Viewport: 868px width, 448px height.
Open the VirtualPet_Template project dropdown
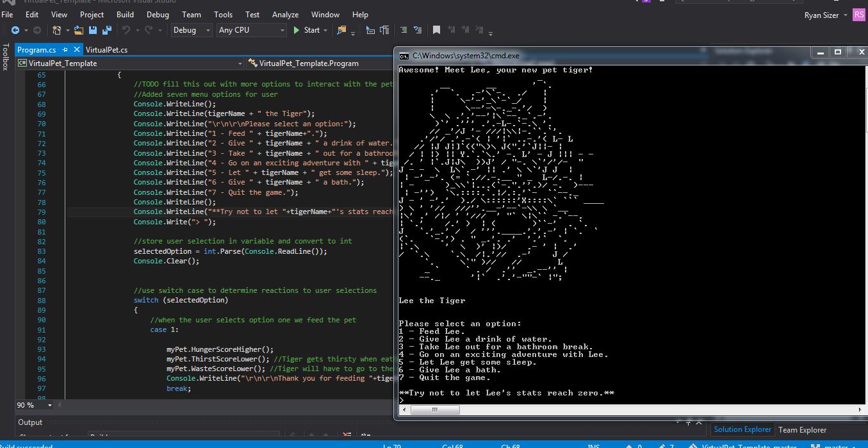click(x=130, y=63)
